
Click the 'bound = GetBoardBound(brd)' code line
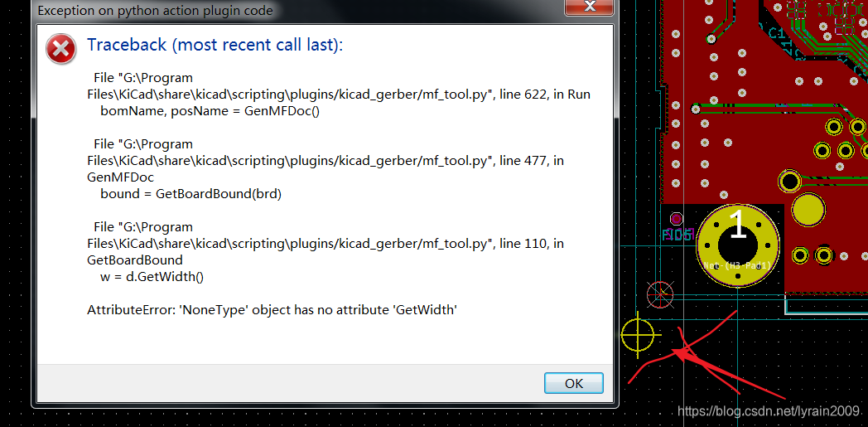click(x=191, y=194)
